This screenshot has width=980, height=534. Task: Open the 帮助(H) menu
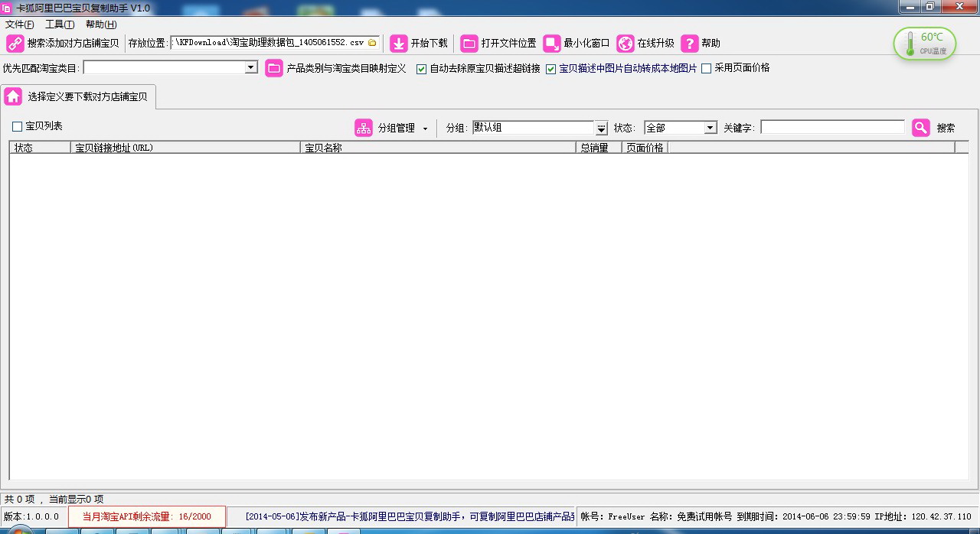(x=101, y=24)
